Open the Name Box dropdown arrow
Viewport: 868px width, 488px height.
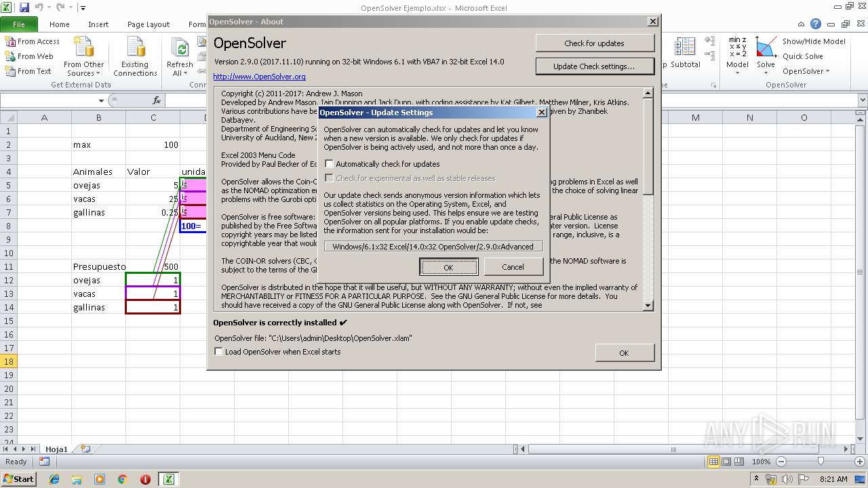101,100
